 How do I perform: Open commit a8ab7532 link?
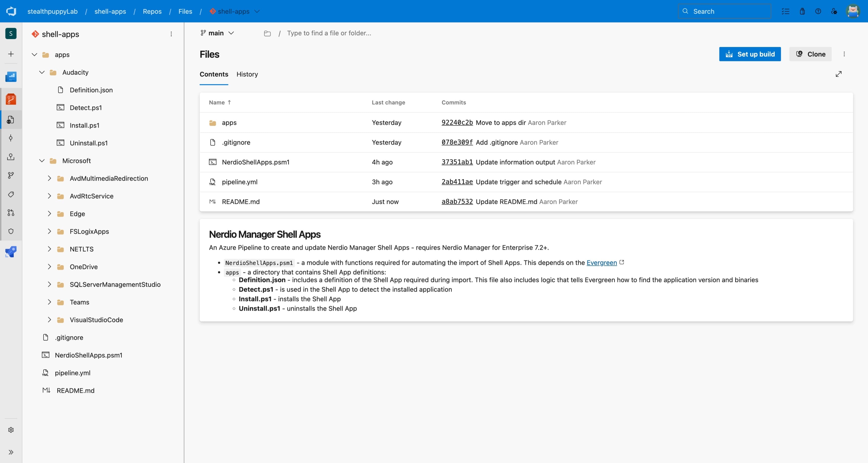pyautogui.click(x=457, y=202)
